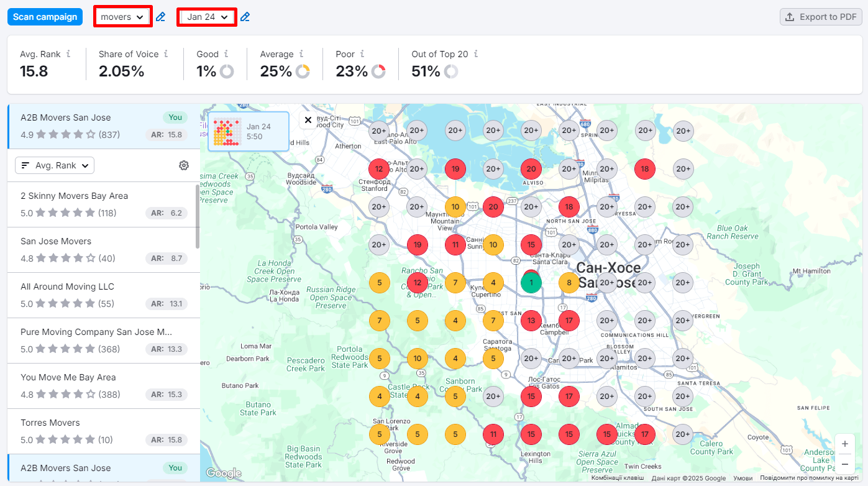The image size is (868, 486).
Task: Open the Jan 24 date dropdown
Action: [208, 17]
